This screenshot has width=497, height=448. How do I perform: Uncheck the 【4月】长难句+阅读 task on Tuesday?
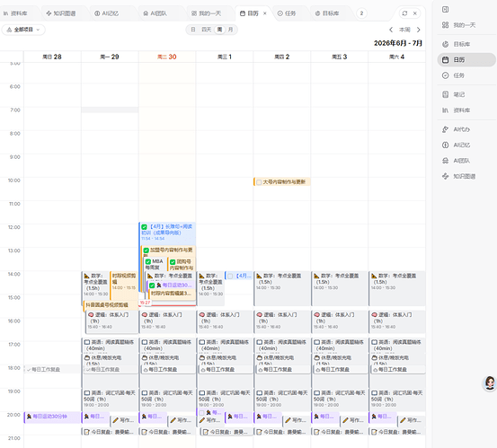[144, 226]
